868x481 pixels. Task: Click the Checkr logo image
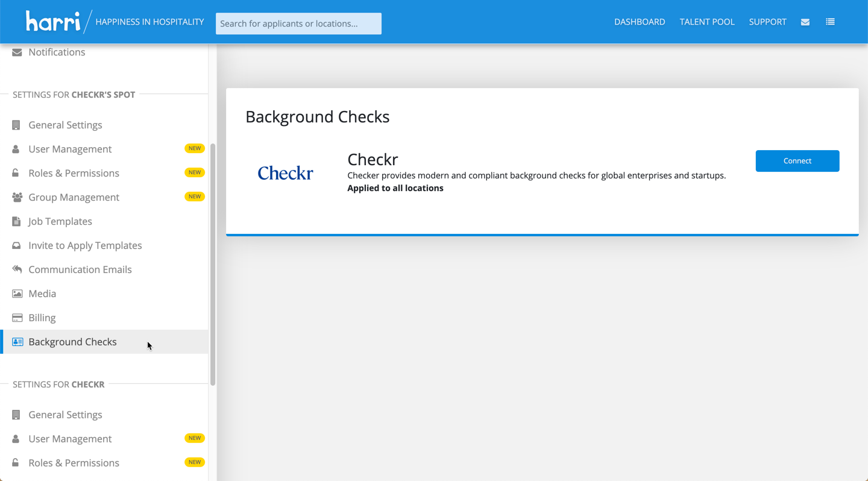click(x=285, y=174)
